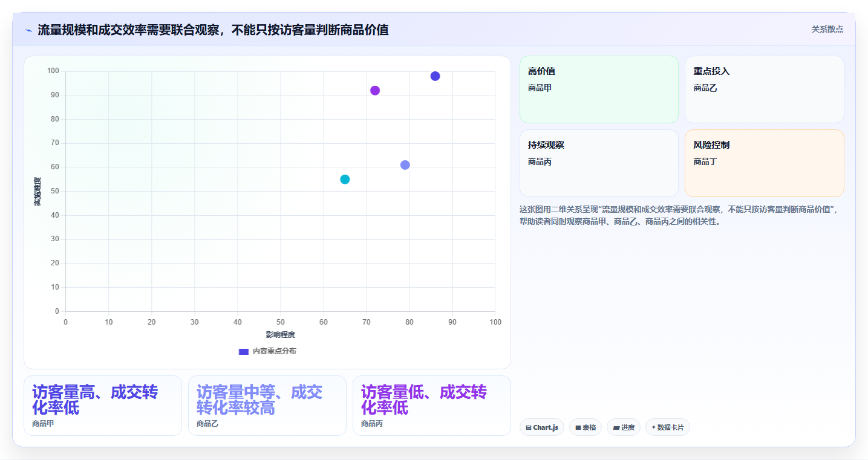This screenshot has width=868, height=460.
Task: Click the 实施难度 y-axis label
Action: click(38, 192)
